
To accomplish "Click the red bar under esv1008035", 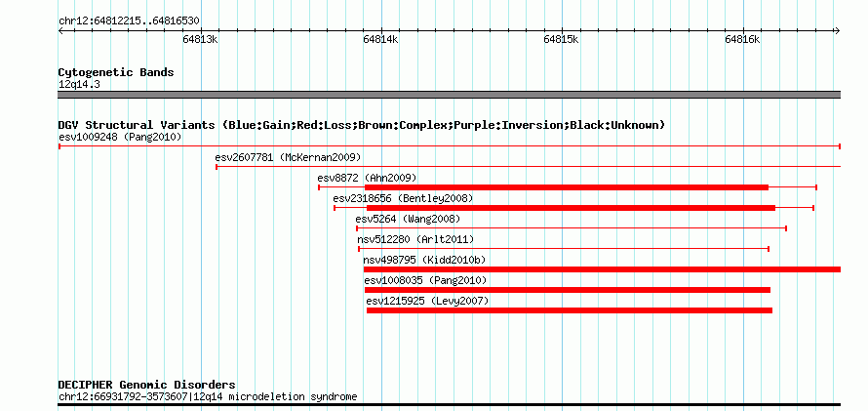I will tap(568, 290).
